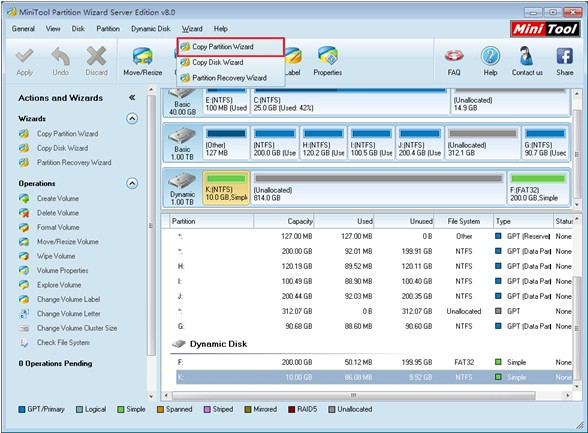The height and width of the screenshot is (433, 588).
Task: Click the Facebook Share icon
Action: tap(564, 56)
